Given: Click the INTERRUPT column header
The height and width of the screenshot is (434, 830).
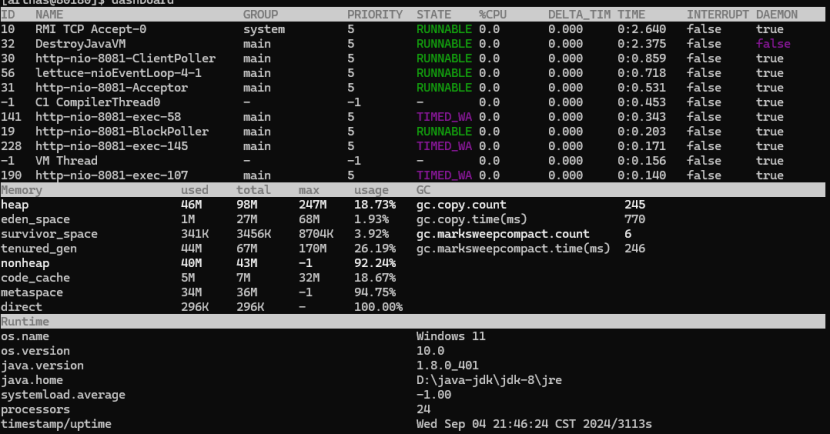Looking at the screenshot, I should coord(718,15).
